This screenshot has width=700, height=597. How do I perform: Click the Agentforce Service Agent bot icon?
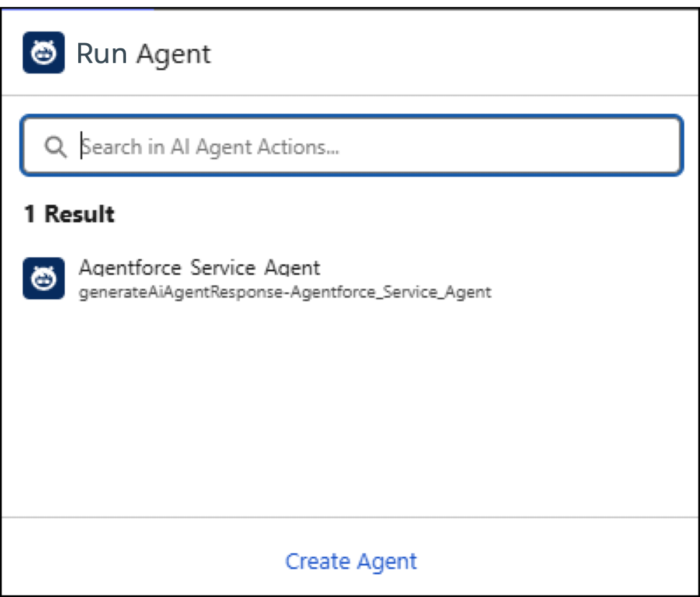tap(44, 278)
